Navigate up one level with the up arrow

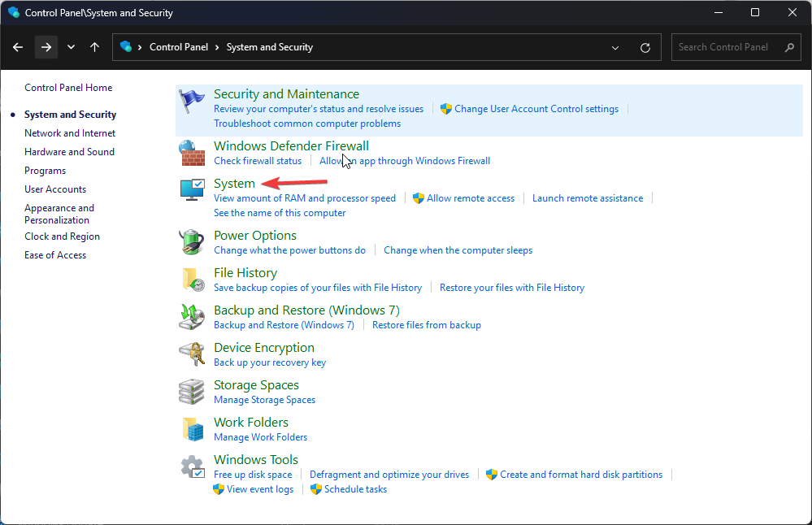94,47
